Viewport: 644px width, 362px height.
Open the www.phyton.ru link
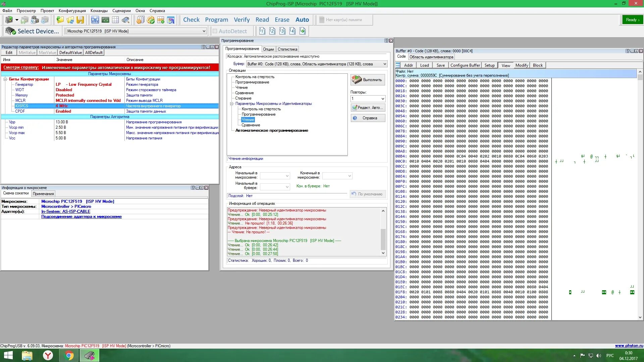point(629,346)
